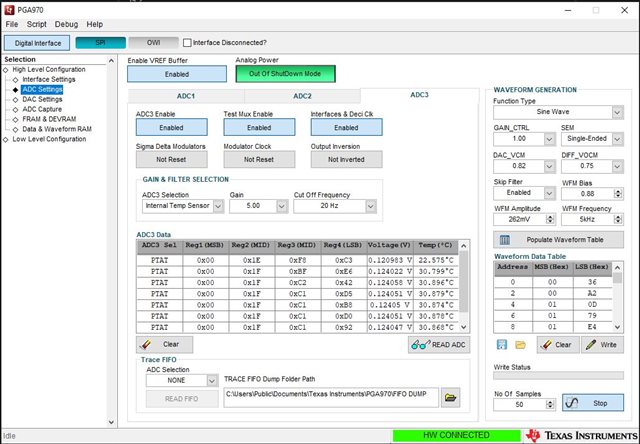Click Waveform Data Table scrollbar
This screenshot has height=444, width=640.
tap(618, 297)
